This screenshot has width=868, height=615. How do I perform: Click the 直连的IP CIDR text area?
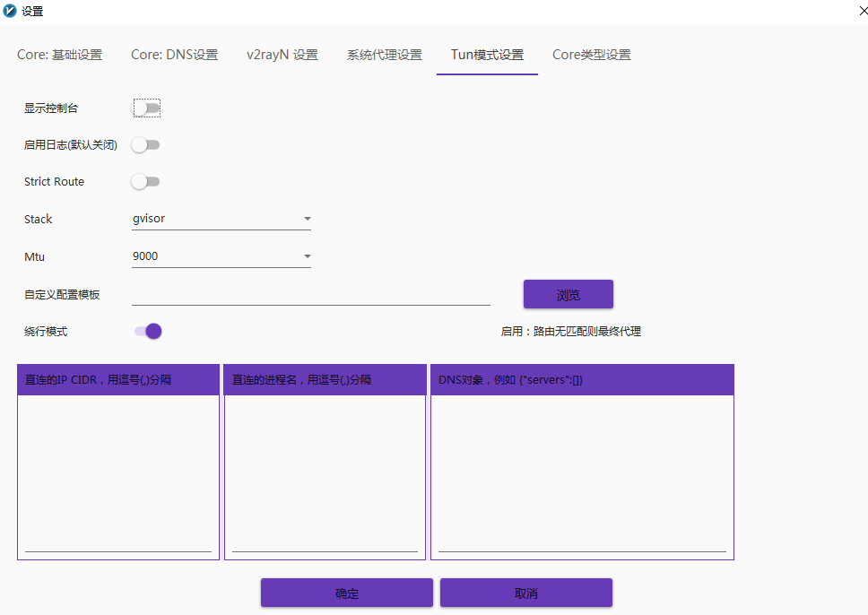click(x=117, y=466)
